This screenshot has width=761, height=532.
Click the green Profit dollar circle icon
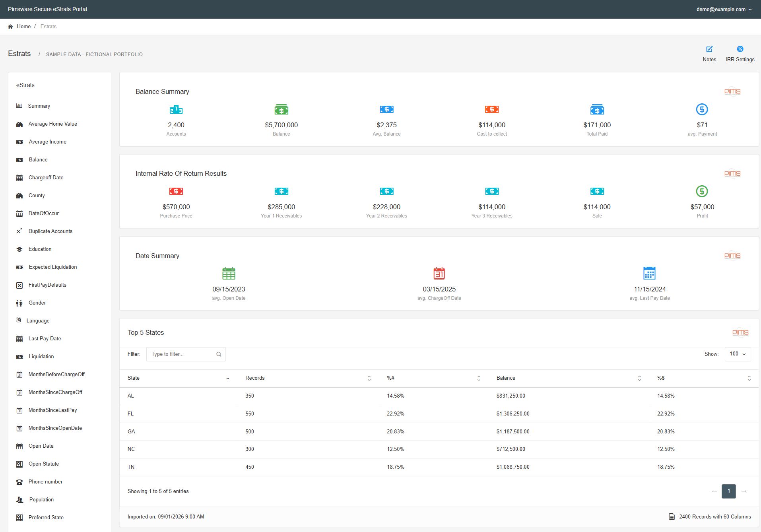(x=702, y=191)
